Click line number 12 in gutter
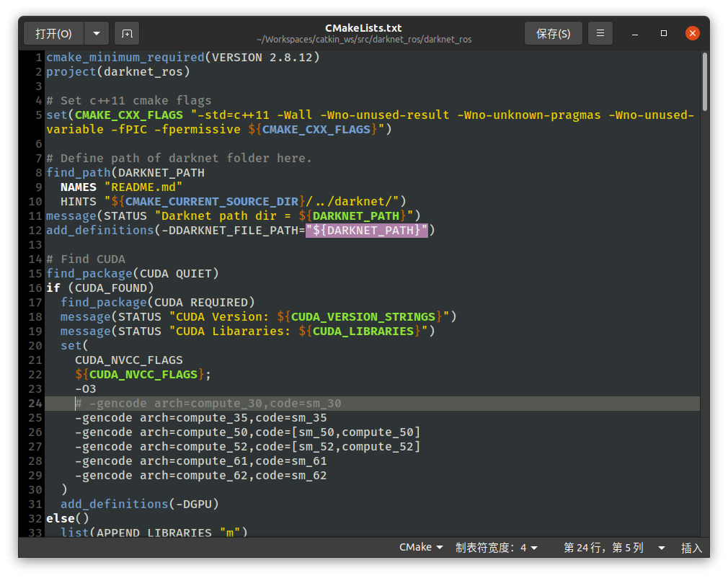Screen dimensions: 728x578 pos(35,230)
